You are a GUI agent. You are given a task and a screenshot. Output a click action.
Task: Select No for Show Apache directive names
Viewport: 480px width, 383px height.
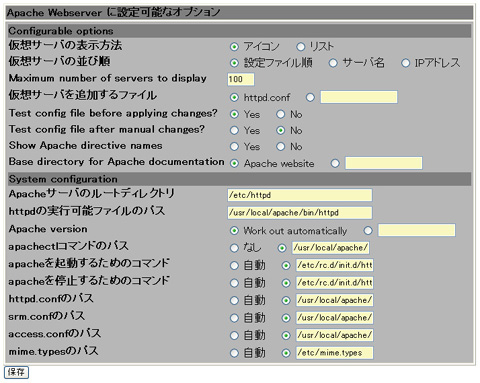[x=281, y=146]
